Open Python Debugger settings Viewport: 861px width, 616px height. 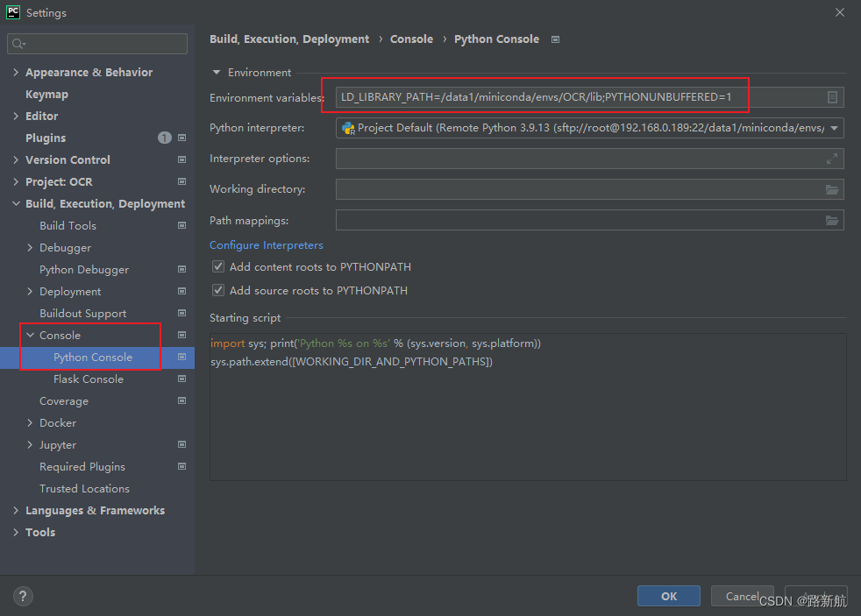pos(84,269)
